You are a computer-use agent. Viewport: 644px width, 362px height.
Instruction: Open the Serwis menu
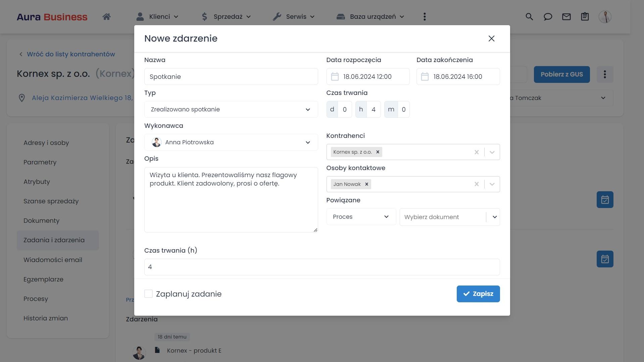(294, 16)
